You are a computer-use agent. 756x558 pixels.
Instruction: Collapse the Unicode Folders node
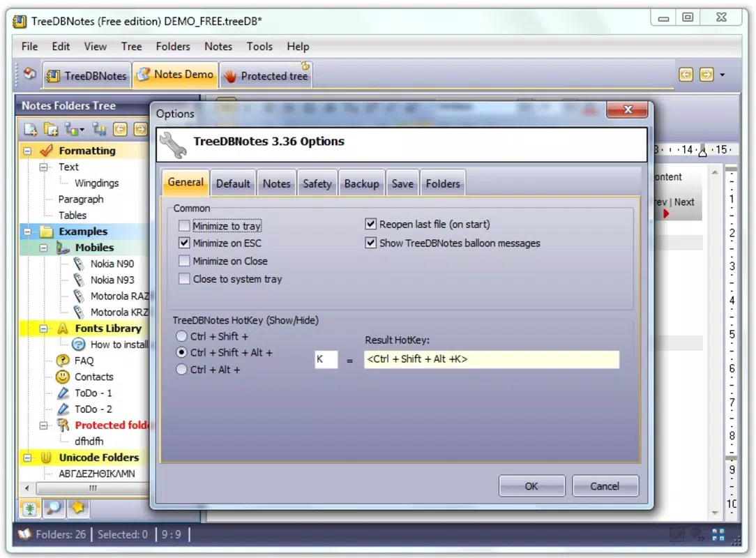(x=27, y=458)
